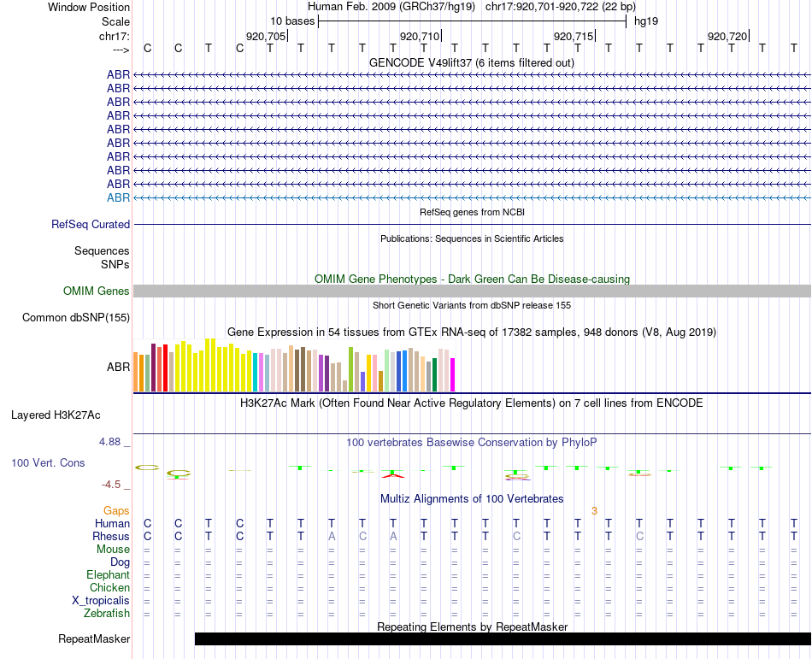Select the X_tropicalis alignment row label
This screenshot has width=812, height=659.
101,601
